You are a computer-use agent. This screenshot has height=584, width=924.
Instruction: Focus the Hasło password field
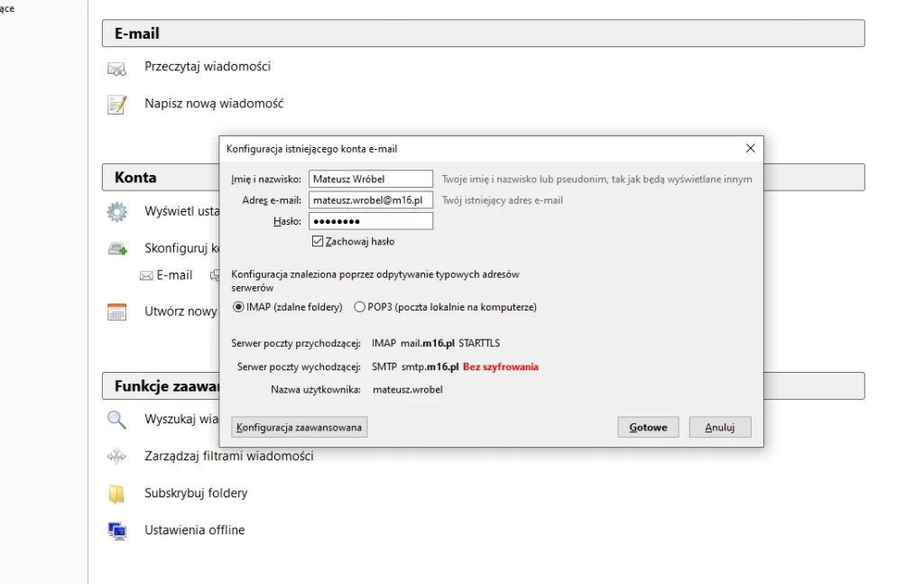click(x=371, y=222)
